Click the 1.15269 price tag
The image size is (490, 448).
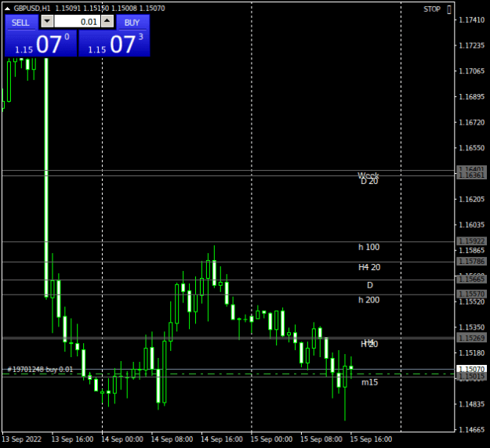click(x=471, y=338)
